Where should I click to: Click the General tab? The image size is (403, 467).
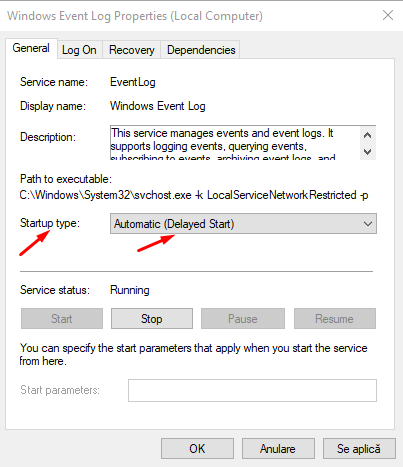(x=31, y=48)
